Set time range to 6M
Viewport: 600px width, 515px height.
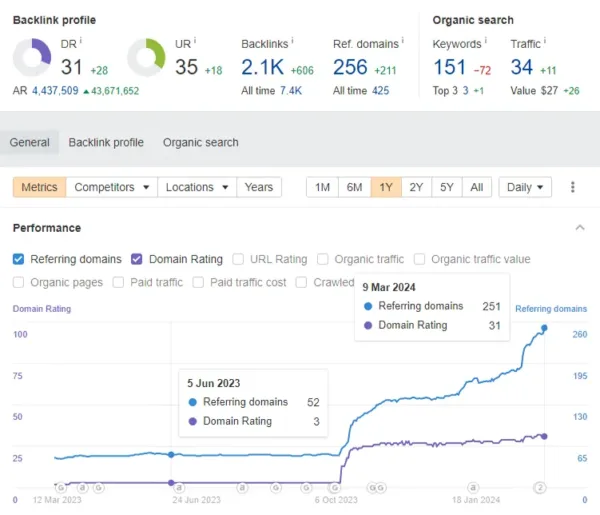pyautogui.click(x=354, y=187)
